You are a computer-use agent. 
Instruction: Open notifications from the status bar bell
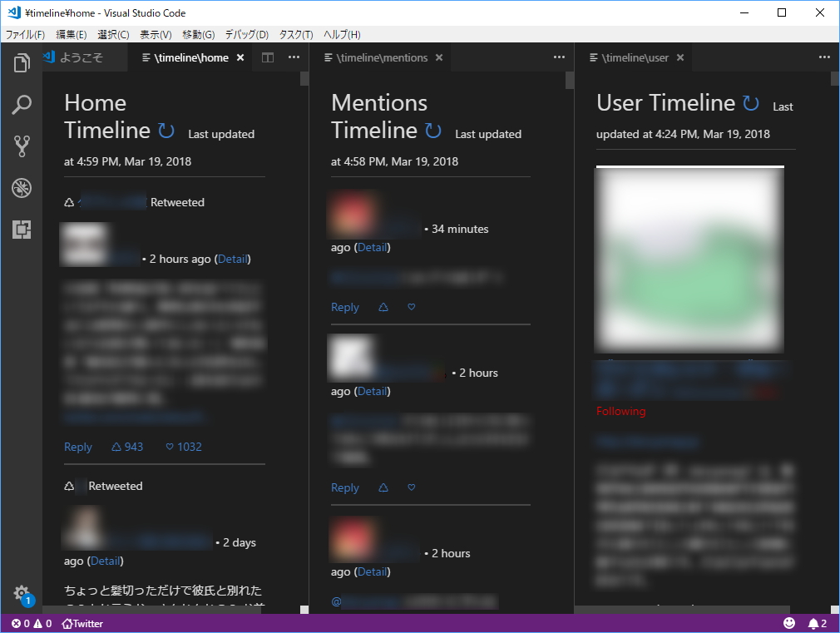pyautogui.click(x=811, y=623)
